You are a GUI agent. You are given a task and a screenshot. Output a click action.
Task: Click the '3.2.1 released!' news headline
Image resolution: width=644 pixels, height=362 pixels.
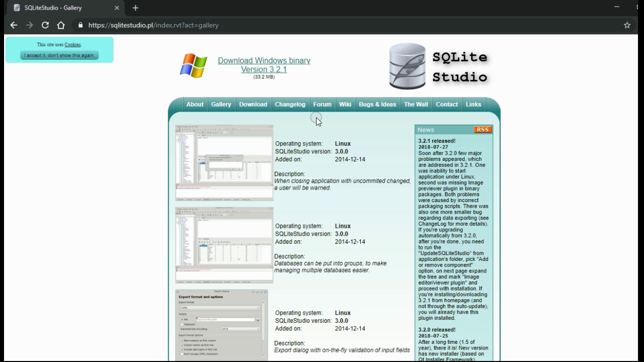[x=437, y=141]
